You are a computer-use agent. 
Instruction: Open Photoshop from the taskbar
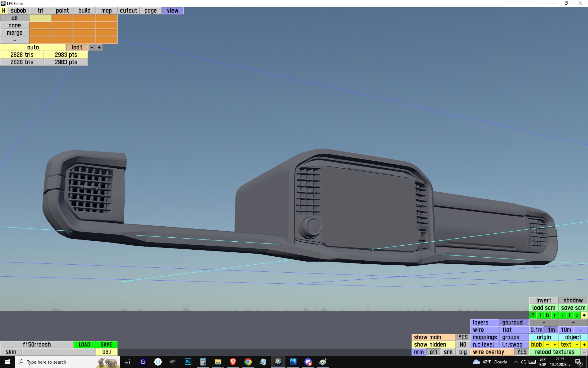188,362
